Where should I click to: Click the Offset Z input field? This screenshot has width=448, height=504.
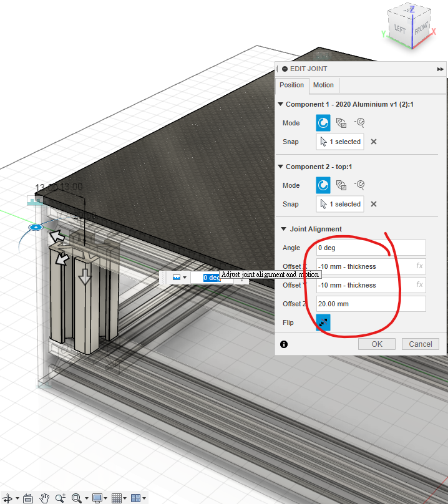[371, 304]
